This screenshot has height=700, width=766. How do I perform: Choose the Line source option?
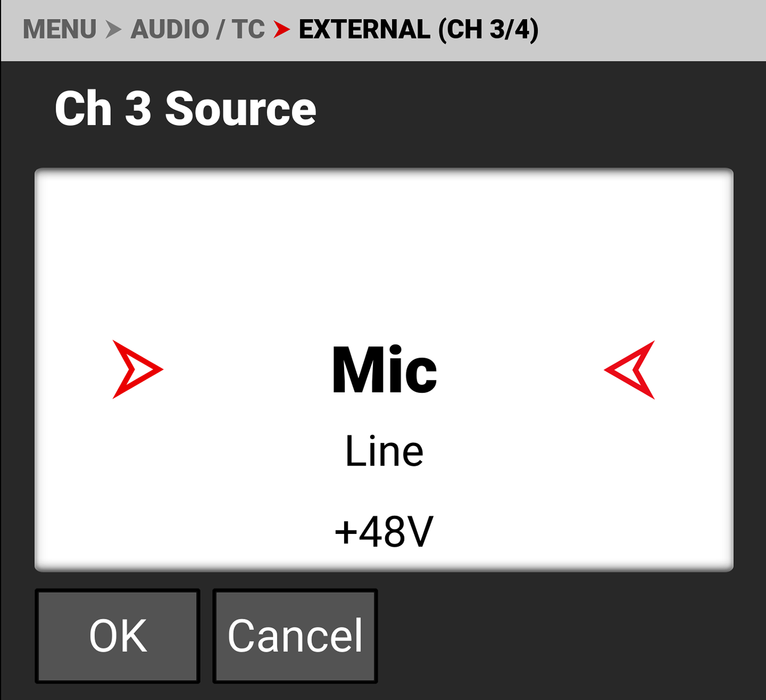[384, 451]
